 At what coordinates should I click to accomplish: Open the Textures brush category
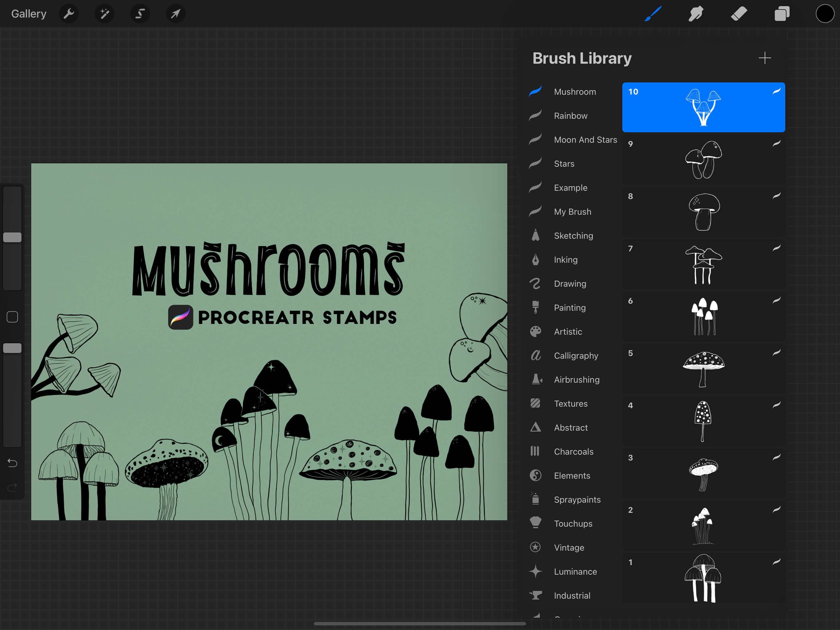(x=573, y=403)
